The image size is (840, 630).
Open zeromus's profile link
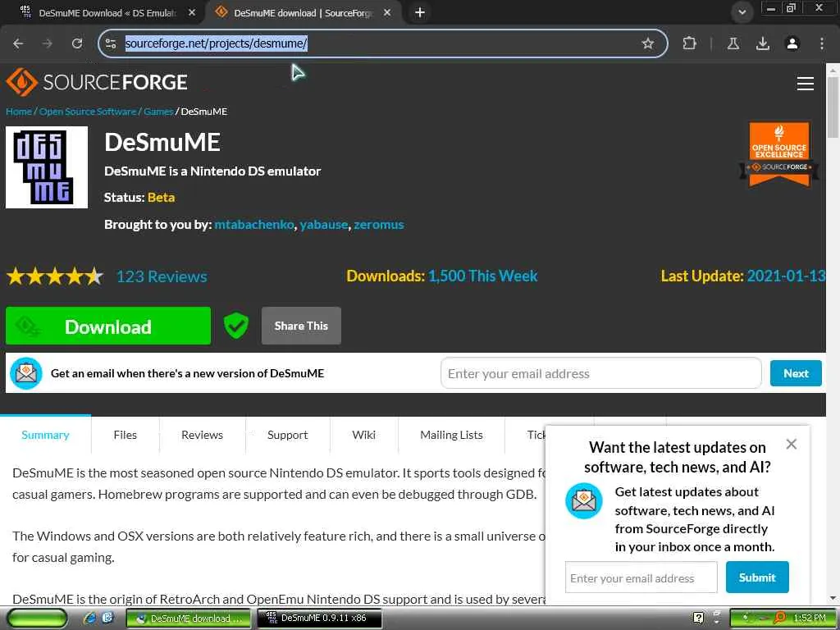pos(379,225)
